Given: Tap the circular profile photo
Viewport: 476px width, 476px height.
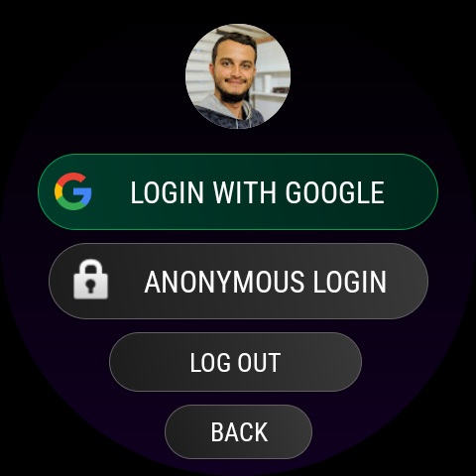Looking at the screenshot, I should (238, 76).
